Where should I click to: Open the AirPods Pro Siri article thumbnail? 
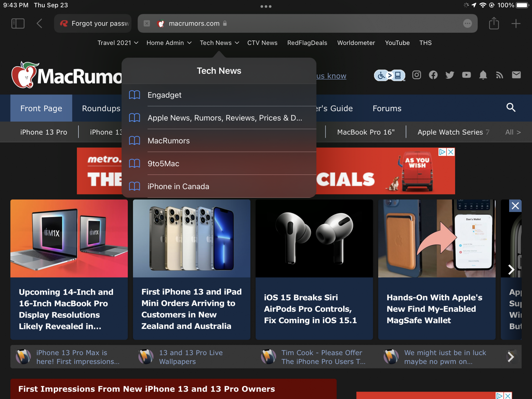tap(314, 238)
